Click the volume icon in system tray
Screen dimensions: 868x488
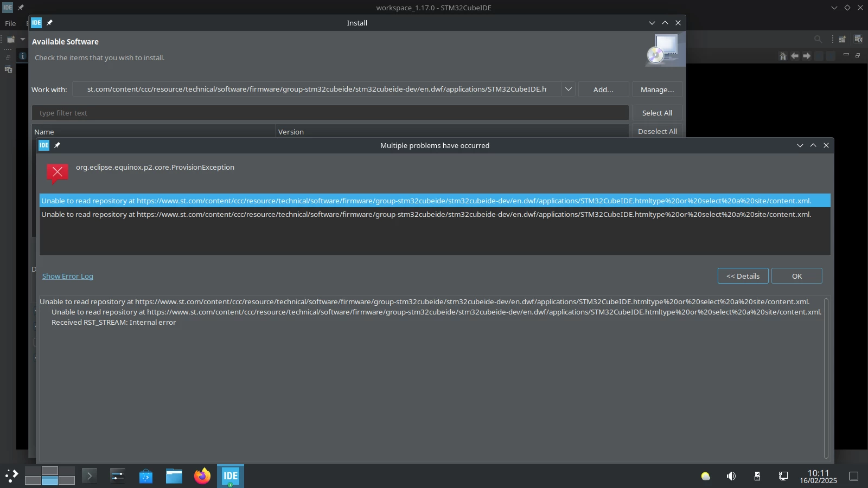(731, 476)
